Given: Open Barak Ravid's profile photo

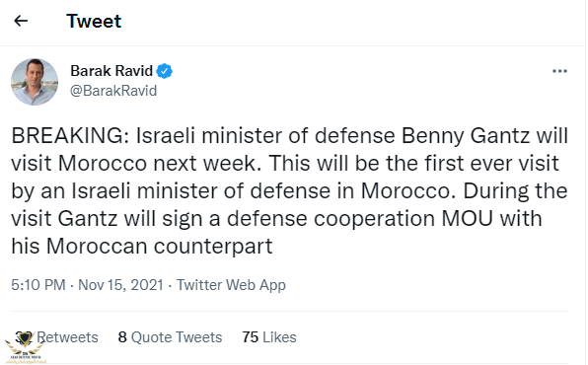Looking at the screenshot, I should pos(35,82).
